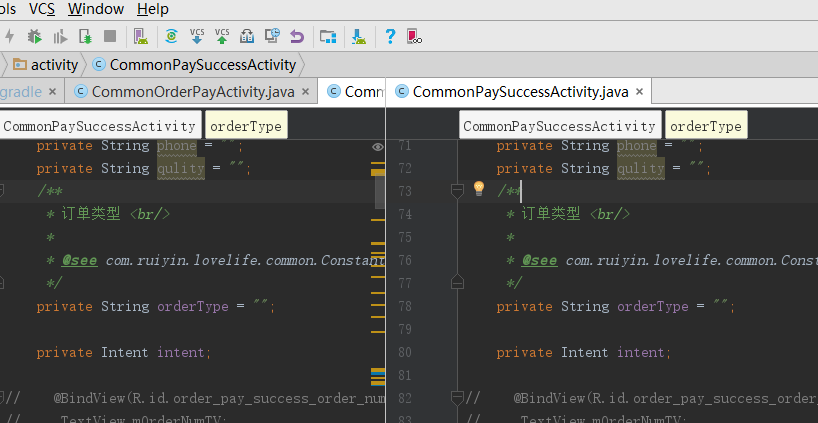Click the 订单类型 comment in left editor
818x423 pixels.
pyautogui.click(x=91, y=213)
